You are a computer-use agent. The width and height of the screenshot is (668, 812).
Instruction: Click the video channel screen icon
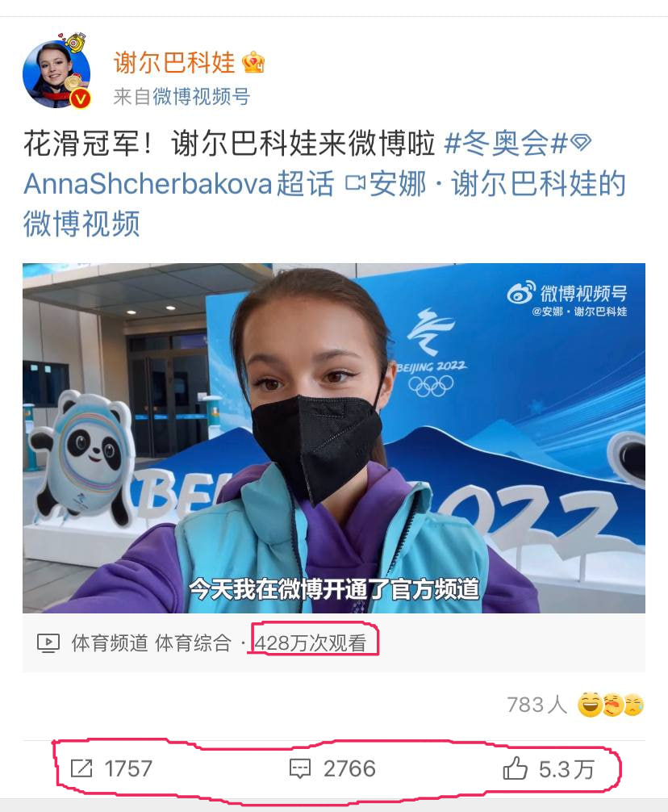48,643
